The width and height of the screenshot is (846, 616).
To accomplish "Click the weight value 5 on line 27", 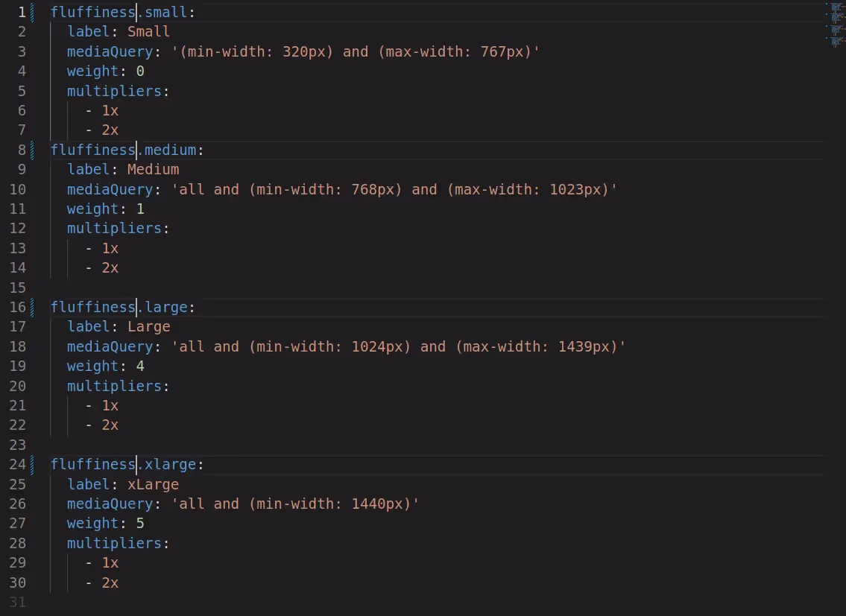I will pos(140,523).
